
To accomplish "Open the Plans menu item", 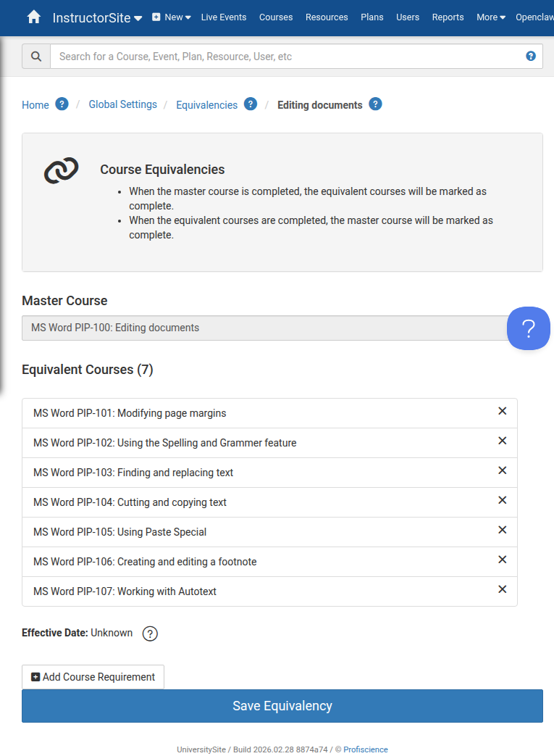I will point(372,17).
